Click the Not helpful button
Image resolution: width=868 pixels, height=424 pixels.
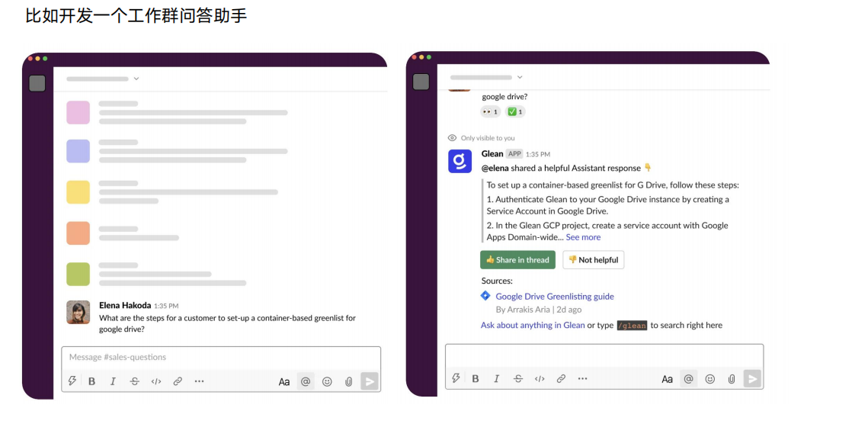click(593, 260)
